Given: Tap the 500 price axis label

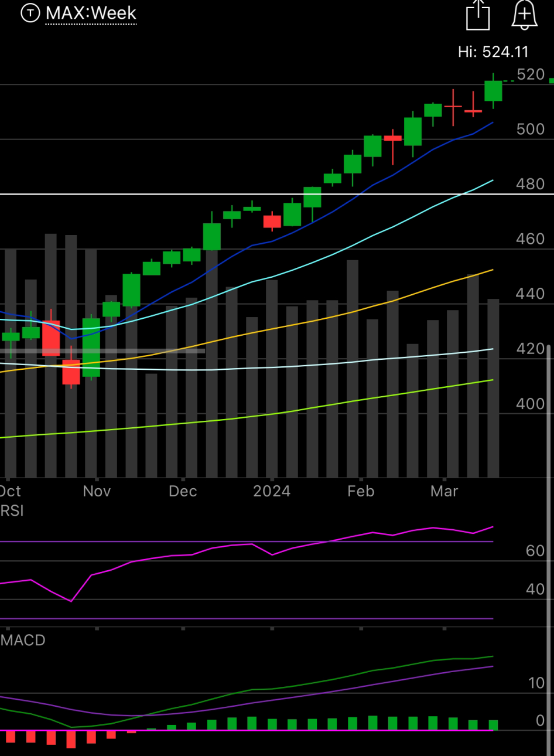Looking at the screenshot, I should tap(531, 129).
